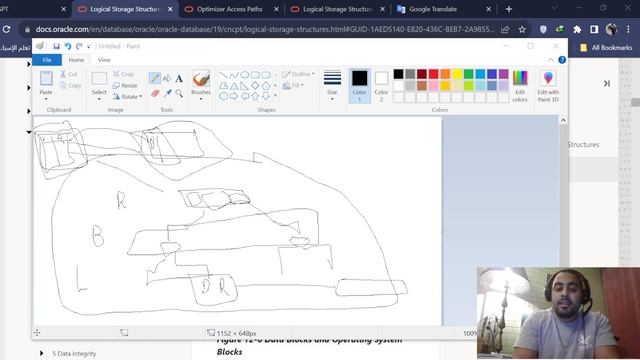Click the Select rectangle tool
The width and height of the screenshot is (640, 360).
(99, 78)
